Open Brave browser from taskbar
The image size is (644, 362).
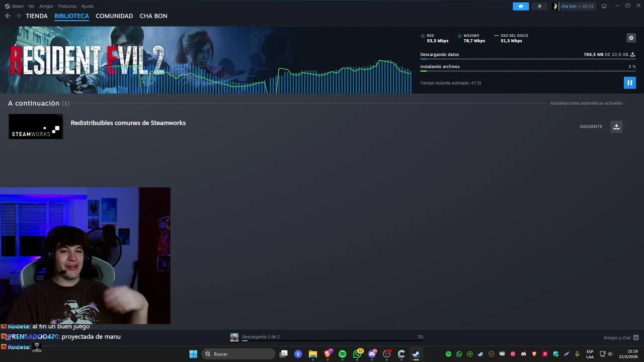coord(328,354)
